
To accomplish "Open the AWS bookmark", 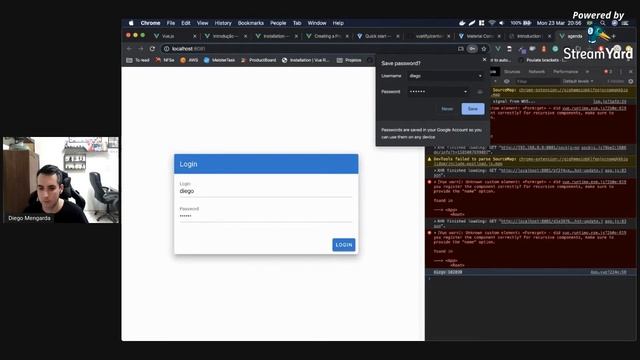I will (189, 60).
